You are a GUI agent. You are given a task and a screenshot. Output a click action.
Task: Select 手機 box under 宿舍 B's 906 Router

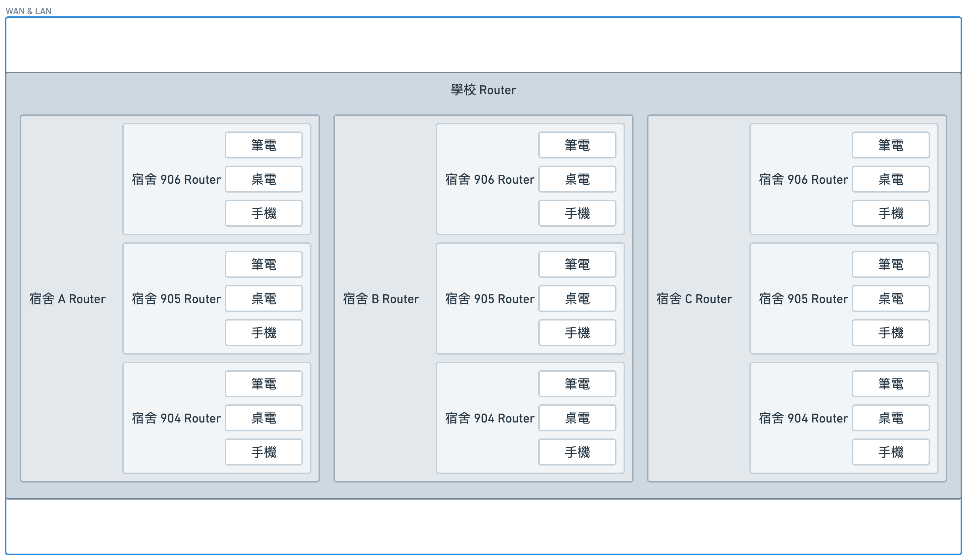[x=577, y=213]
